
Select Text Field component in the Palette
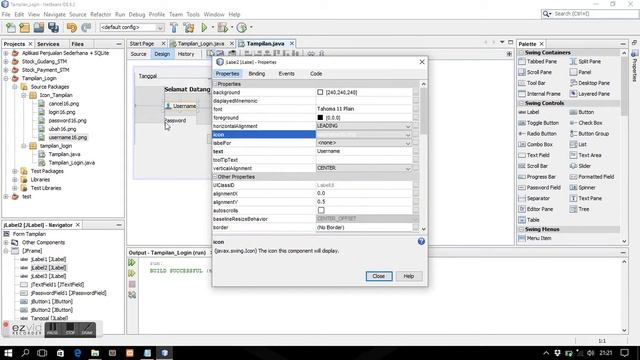(534, 155)
